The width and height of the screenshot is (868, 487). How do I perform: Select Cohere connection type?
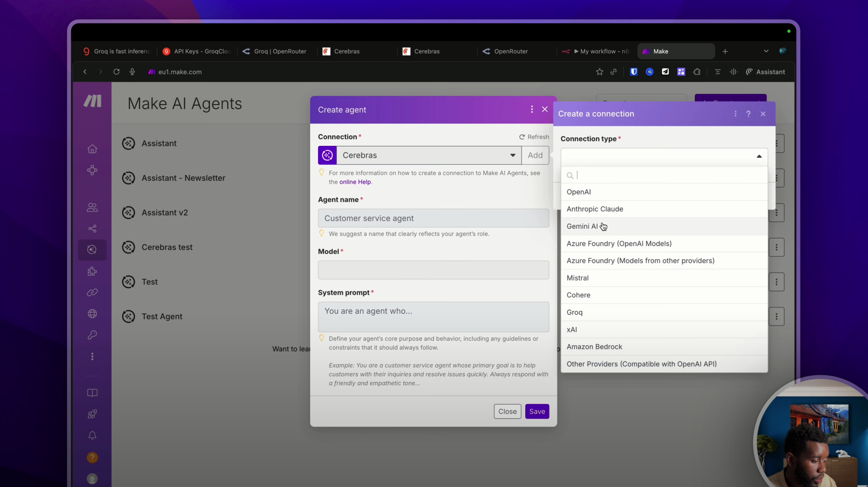click(664, 295)
